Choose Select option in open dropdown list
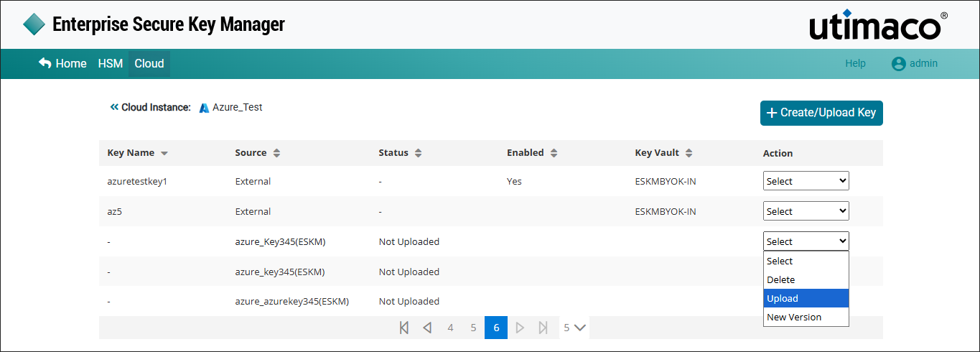 tap(806, 261)
